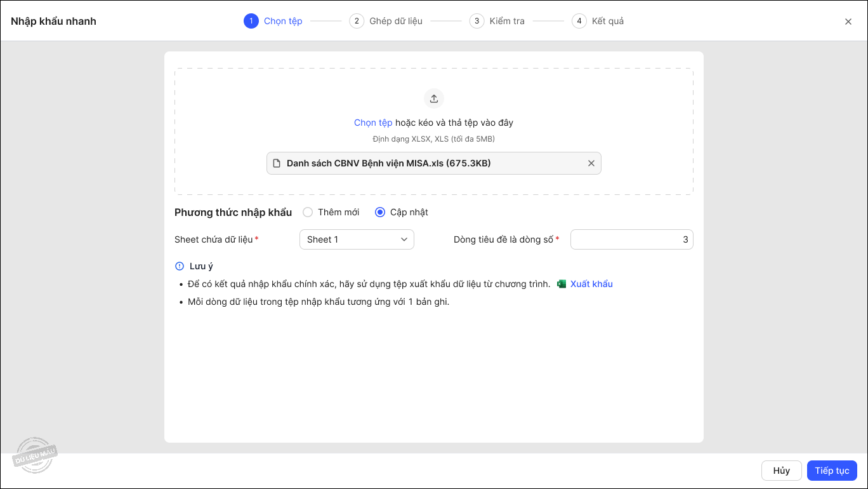The width and height of the screenshot is (868, 489).
Task: Click the Lưu ý info icon
Action: (180, 266)
